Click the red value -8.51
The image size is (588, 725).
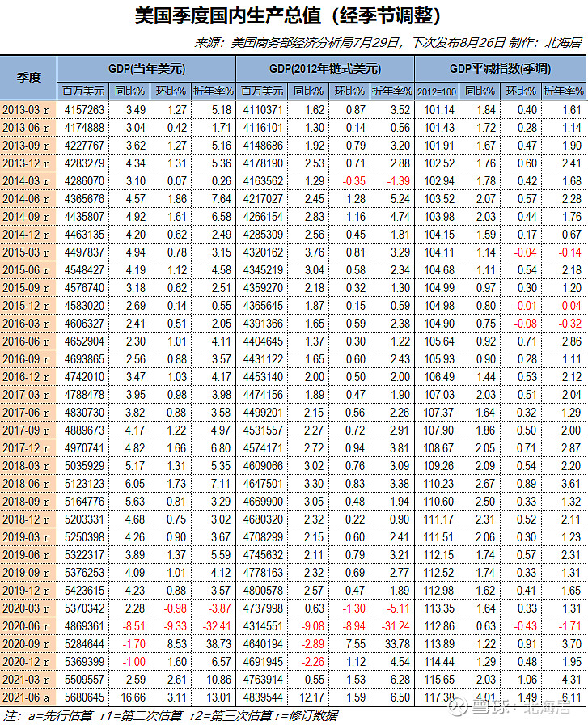click(x=133, y=626)
